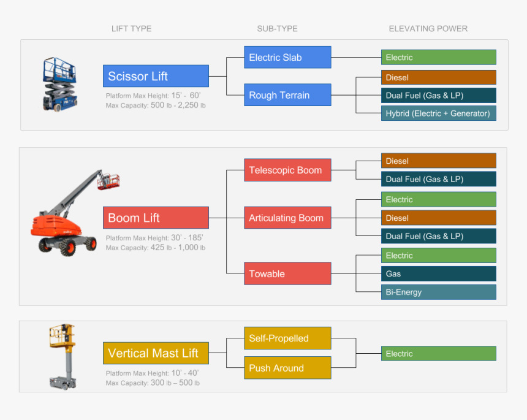
Task: Select the red Boom Lift box
Action: [156, 218]
